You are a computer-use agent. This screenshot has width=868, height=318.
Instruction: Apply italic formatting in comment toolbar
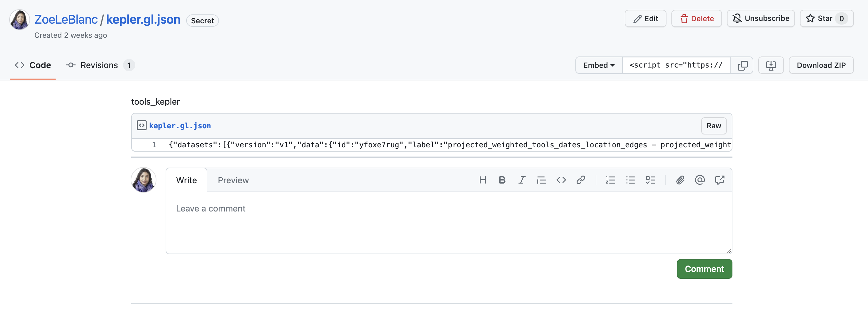[x=522, y=180]
